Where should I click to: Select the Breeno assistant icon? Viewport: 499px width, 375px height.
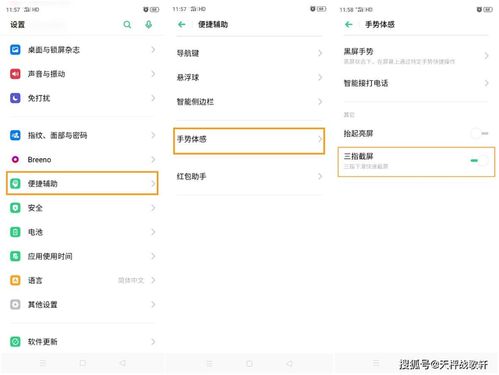[15, 159]
